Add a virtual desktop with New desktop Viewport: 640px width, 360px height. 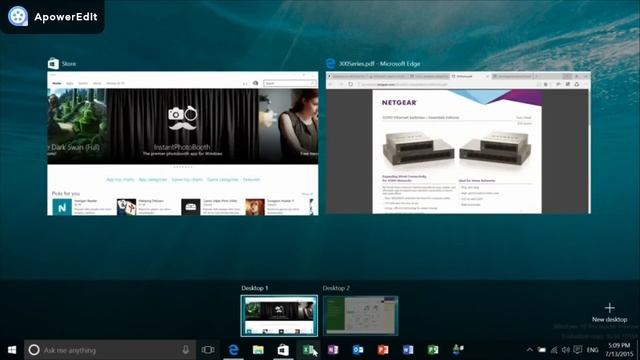click(x=609, y=312)
